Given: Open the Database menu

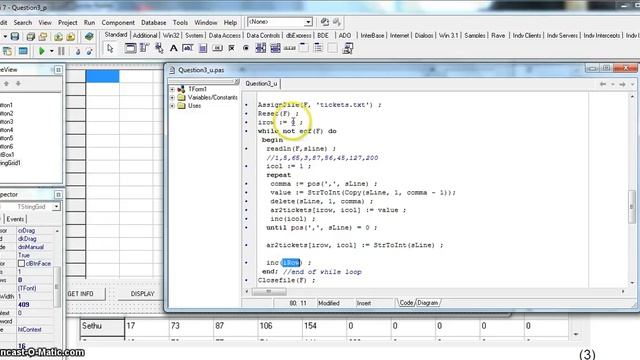Looking at the screenshot, I should tap(153, 22).
